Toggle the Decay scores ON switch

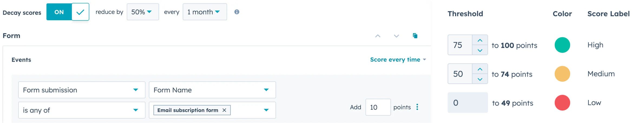pos(68,12)
